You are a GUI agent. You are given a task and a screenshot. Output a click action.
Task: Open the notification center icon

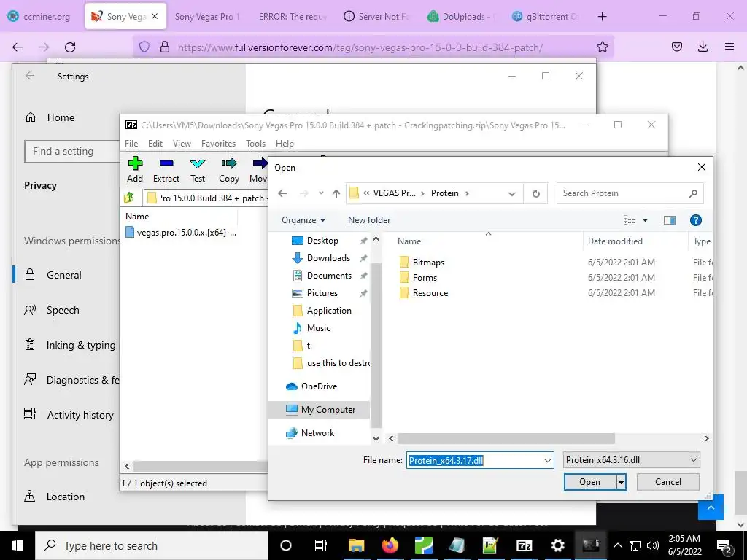coord(724,546)
